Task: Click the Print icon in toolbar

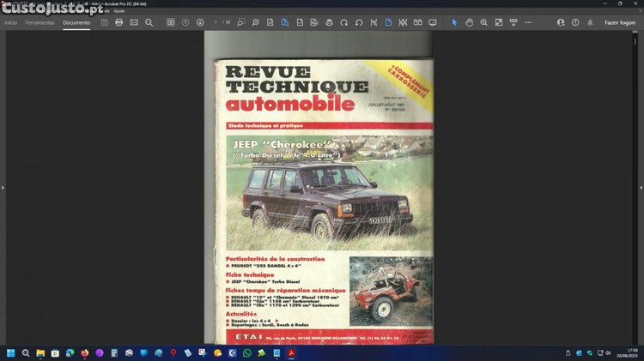Action: click(x=118, y=22)
